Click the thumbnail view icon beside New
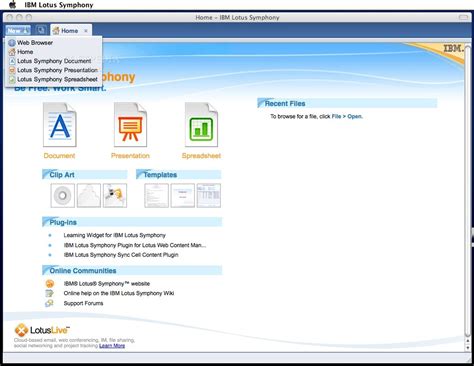The height and width of the screenshot is (366, 474). point(41,30)
